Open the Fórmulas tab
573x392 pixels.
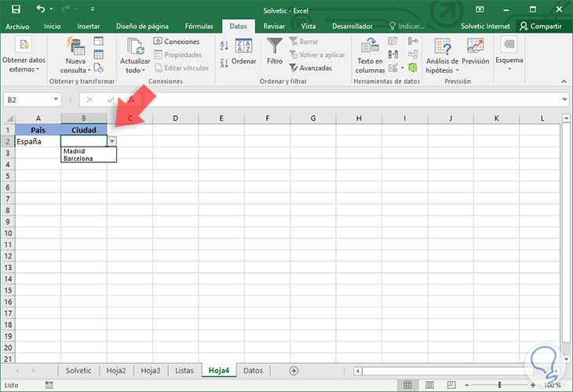click(x=199, y=27)
